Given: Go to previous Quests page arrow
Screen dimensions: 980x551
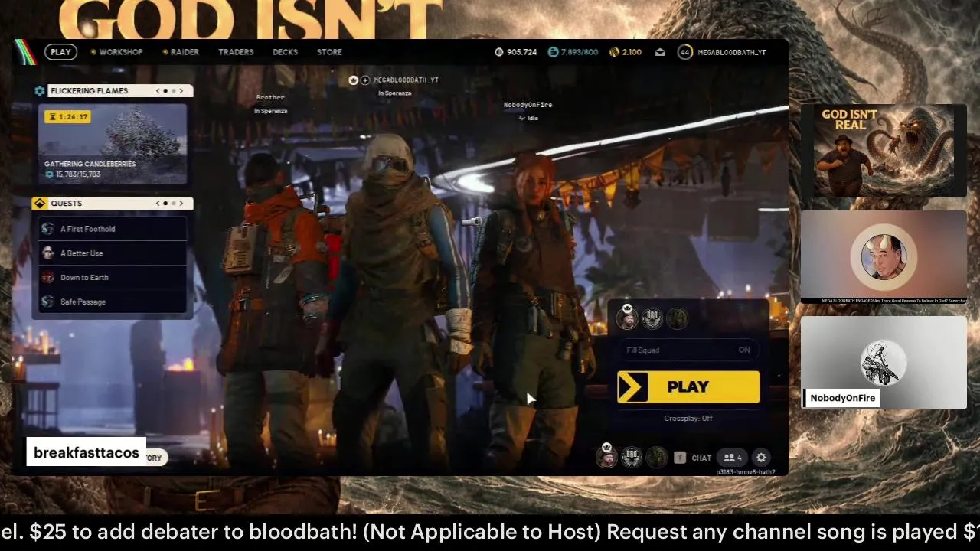Looking at the screenshot, I should tap(158, 203).
